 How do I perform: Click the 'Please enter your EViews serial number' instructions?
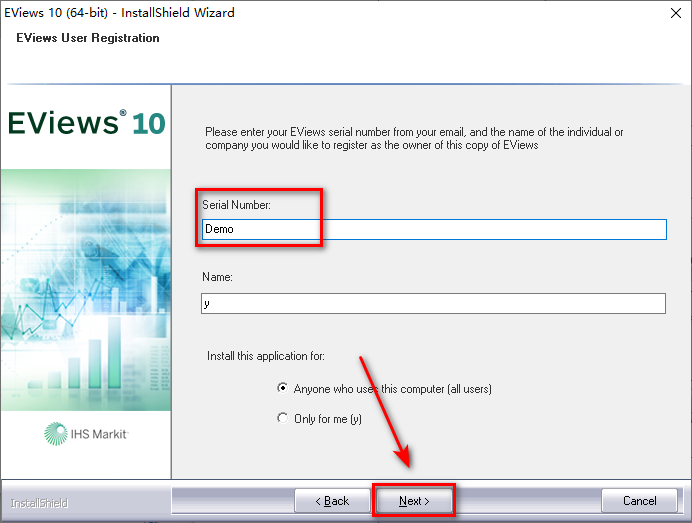(x=414, y=139)
